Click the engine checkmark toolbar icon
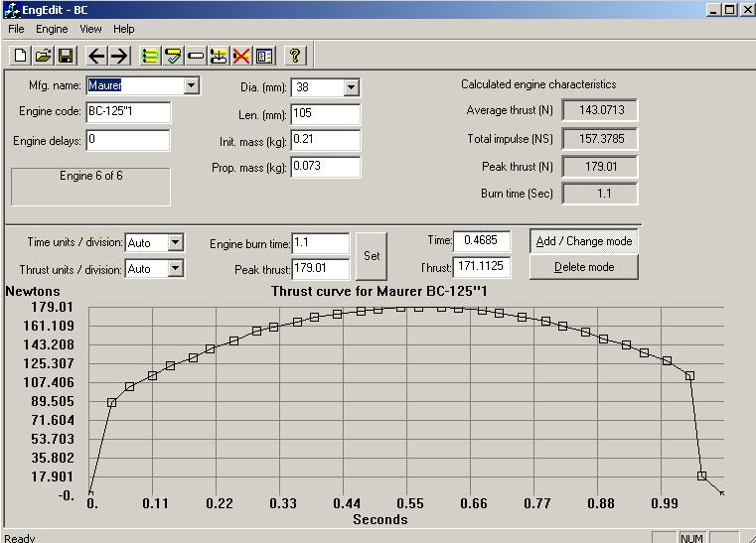Viewport: 756px width, 543px height. pyautogui.click(x=173, y=56)
